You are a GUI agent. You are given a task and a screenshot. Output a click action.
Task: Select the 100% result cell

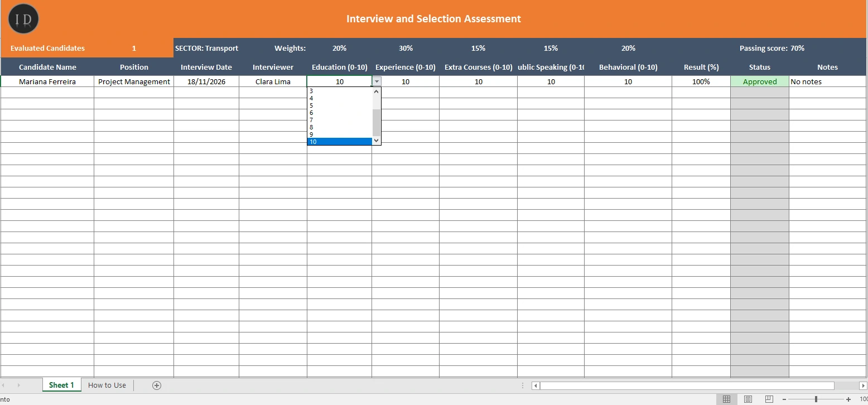tap(701, 81)
